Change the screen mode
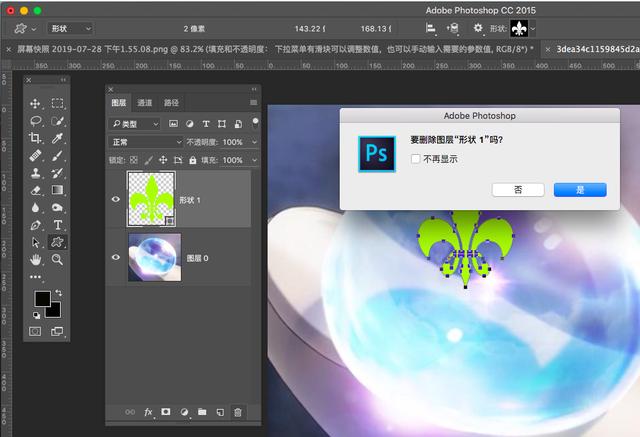640x437 pixels. coord(57,331)
